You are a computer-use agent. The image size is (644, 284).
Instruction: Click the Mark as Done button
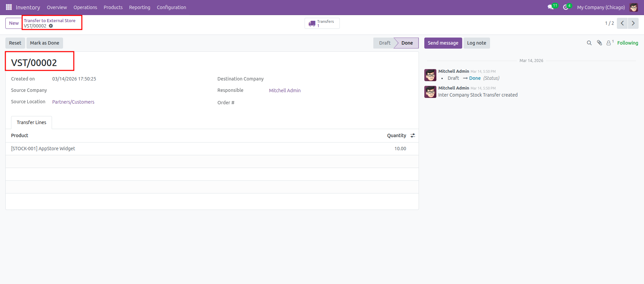click(x=45, y=43)
